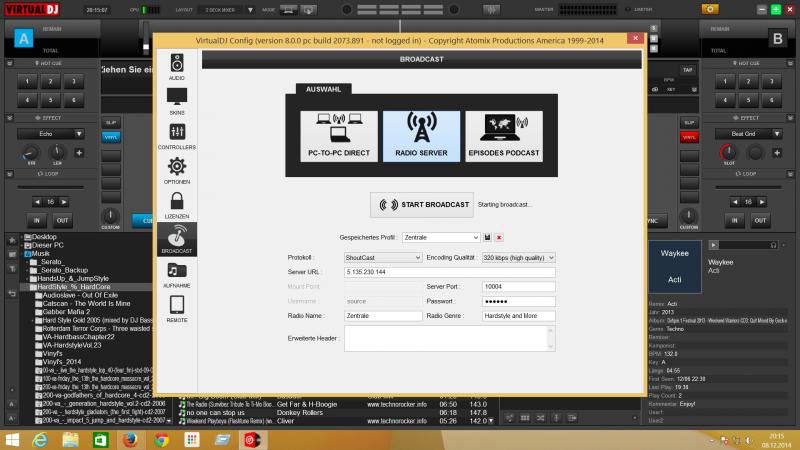Open the Protokoll ShoutCast dropdown
The height and width of the screenshot is (450, 800).
pos(383,258)
